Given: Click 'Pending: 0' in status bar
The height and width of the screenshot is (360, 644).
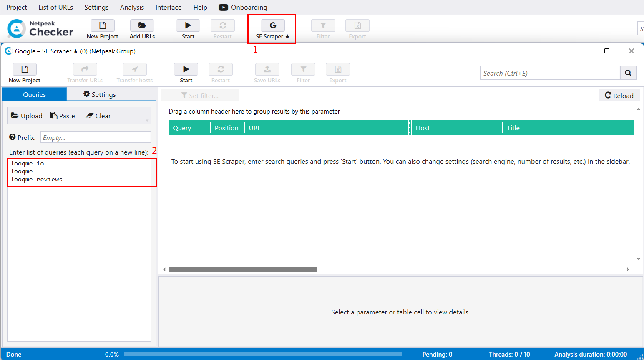Looking at the screenshot, I should [437, 354].
